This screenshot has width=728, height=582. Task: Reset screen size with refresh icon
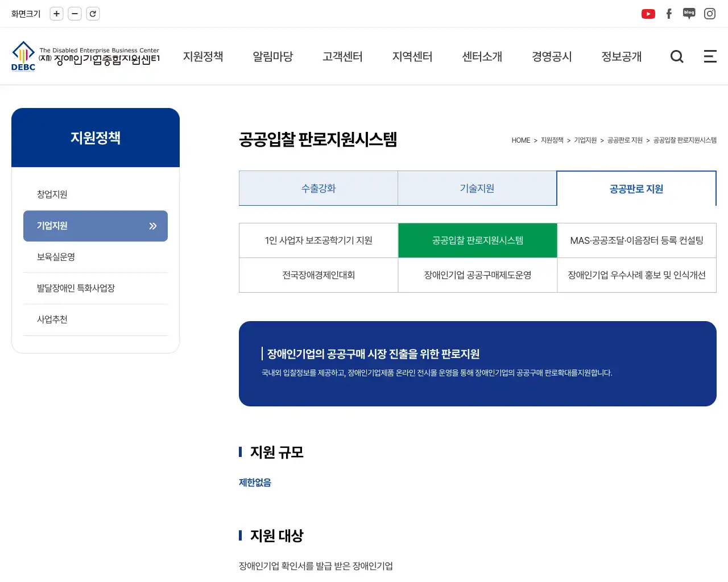[93, 14]
